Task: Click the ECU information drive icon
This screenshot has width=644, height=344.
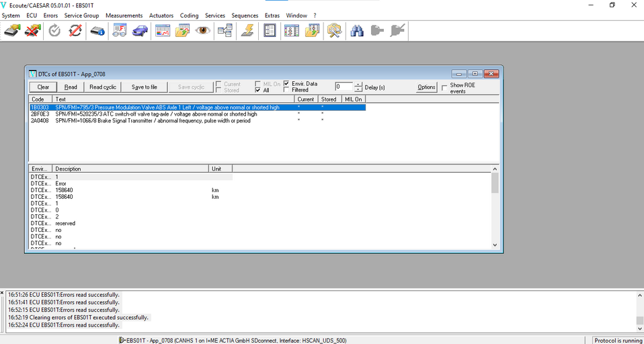Action: 97,31
